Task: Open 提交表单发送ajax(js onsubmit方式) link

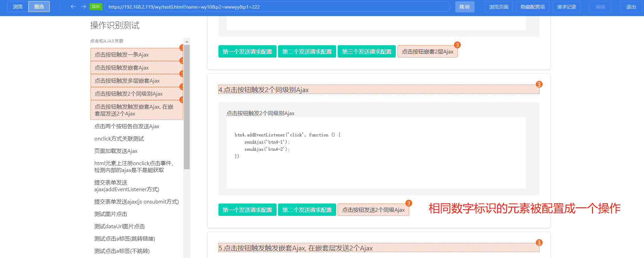Action: tap(137, 201)
